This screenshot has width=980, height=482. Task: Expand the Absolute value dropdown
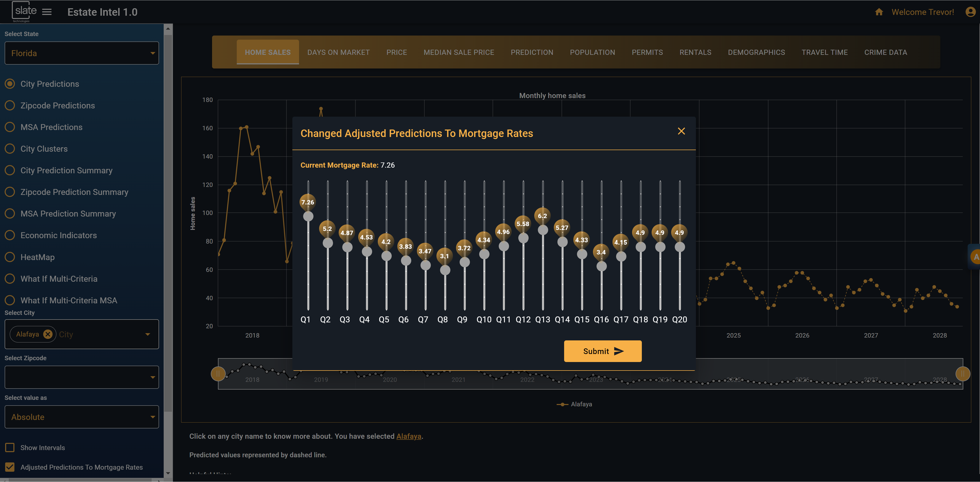81,417
